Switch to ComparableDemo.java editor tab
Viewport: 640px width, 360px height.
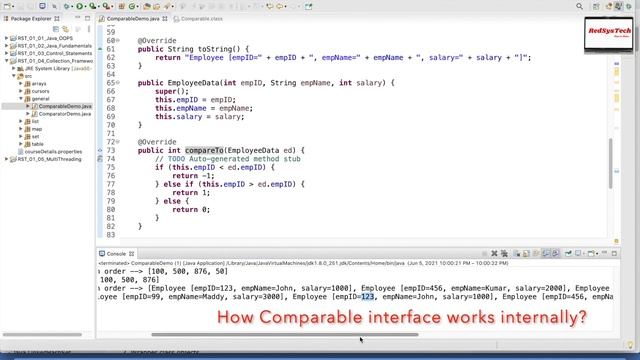pos(133,19)
